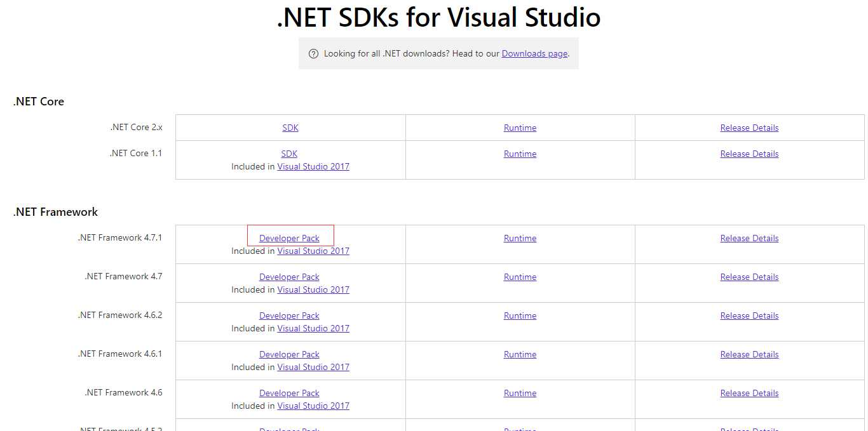View Release Details for .NET Framework 4.6
Screen dimensions: 868x431
pyautogui.click(x=749, y=392)
